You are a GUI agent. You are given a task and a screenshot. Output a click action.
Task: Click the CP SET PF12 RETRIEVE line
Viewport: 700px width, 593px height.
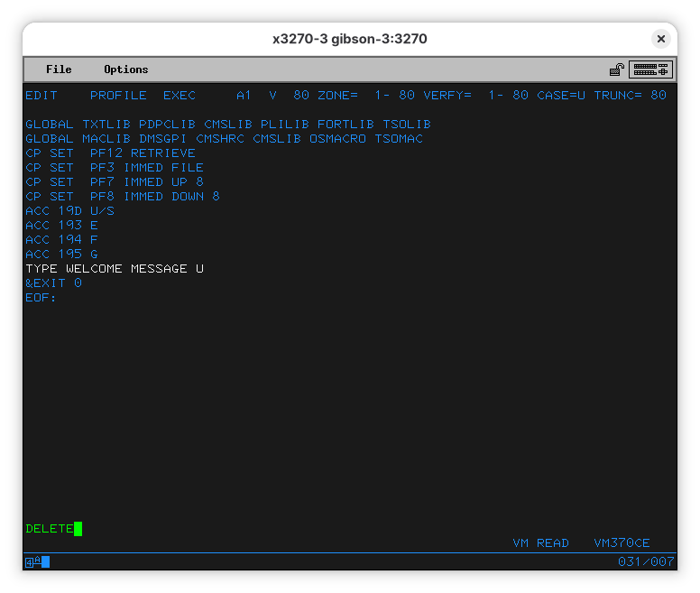coord(110,153)
